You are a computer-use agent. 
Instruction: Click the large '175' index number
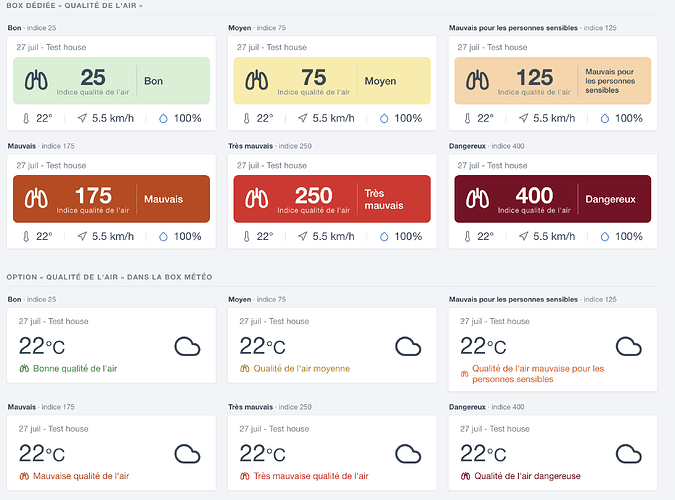pyautogui.click(x=93, y=196)
